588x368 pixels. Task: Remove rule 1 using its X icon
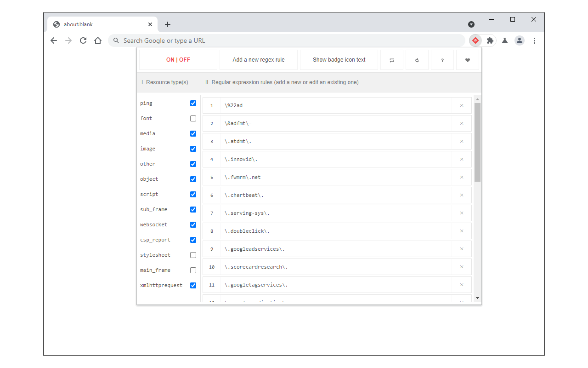click(x=462, y=105)
